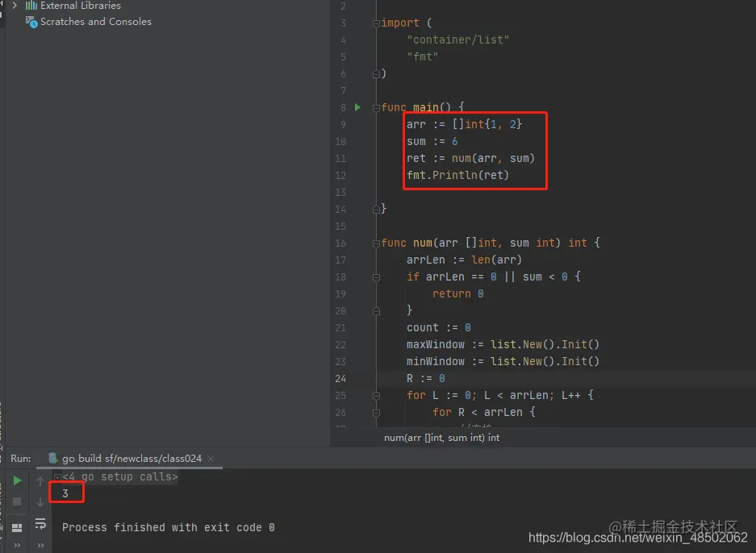Rerun the program with the green Run button
Viewport: 756px width, 553px height.
(x=18, y=480)
